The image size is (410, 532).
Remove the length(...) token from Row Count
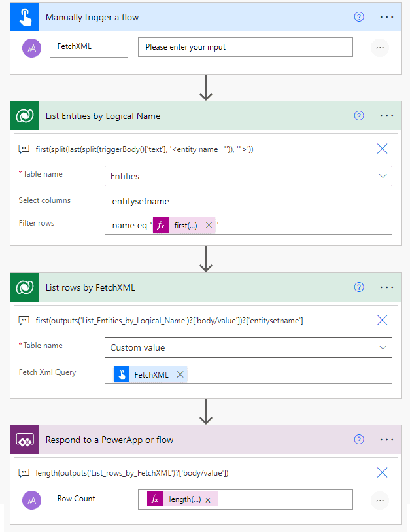[x=208, y=500]
